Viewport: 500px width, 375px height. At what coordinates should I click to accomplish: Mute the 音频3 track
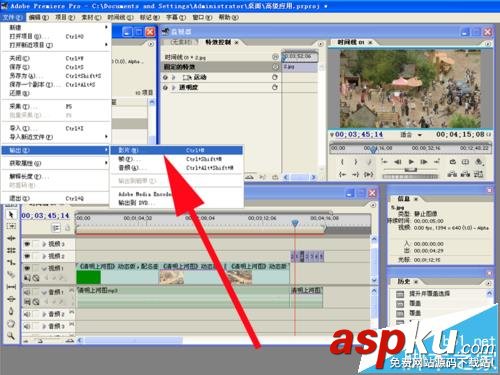tap(27, 326)
